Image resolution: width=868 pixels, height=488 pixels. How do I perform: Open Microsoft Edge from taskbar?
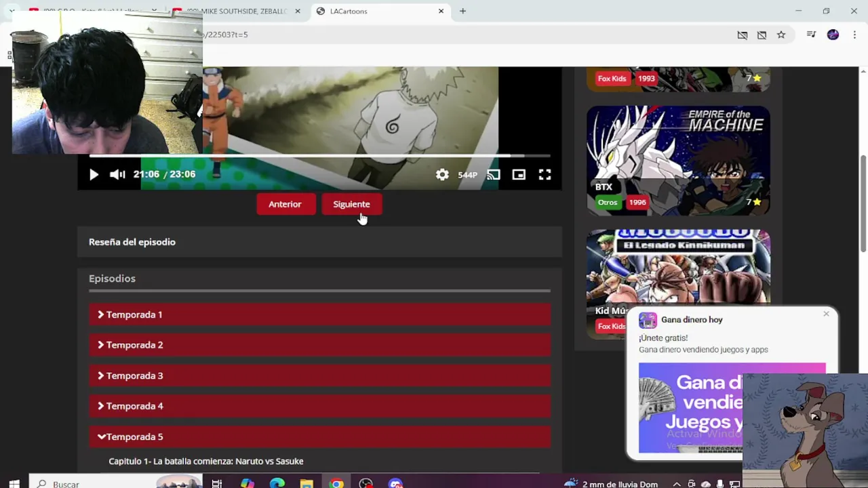point(277,484)
